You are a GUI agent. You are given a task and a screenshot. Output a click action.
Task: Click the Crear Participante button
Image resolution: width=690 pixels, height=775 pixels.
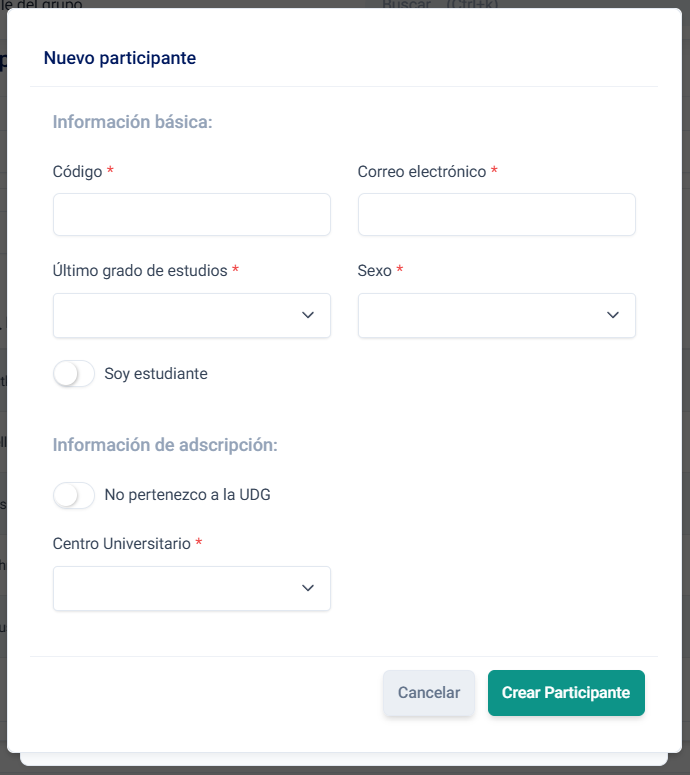pos(566,693)
